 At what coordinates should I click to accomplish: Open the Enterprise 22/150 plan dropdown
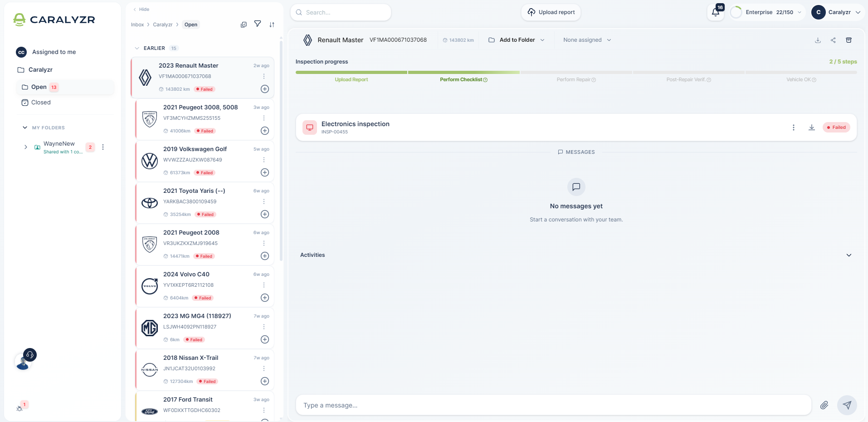tap(767, 12)
